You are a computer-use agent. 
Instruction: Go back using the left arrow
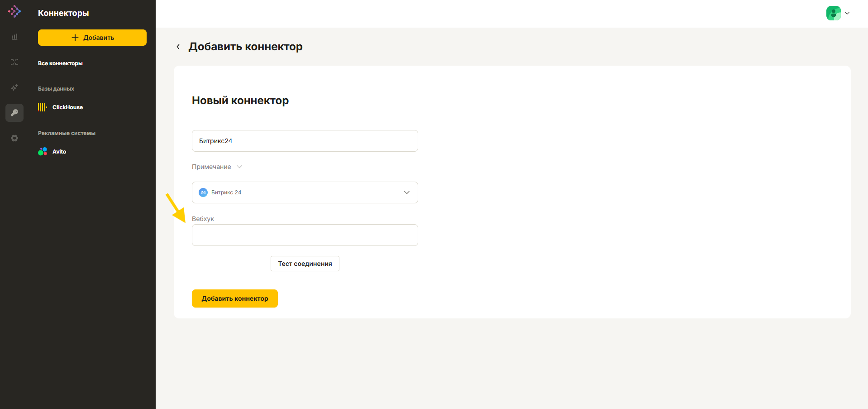(x=178, y=47)
